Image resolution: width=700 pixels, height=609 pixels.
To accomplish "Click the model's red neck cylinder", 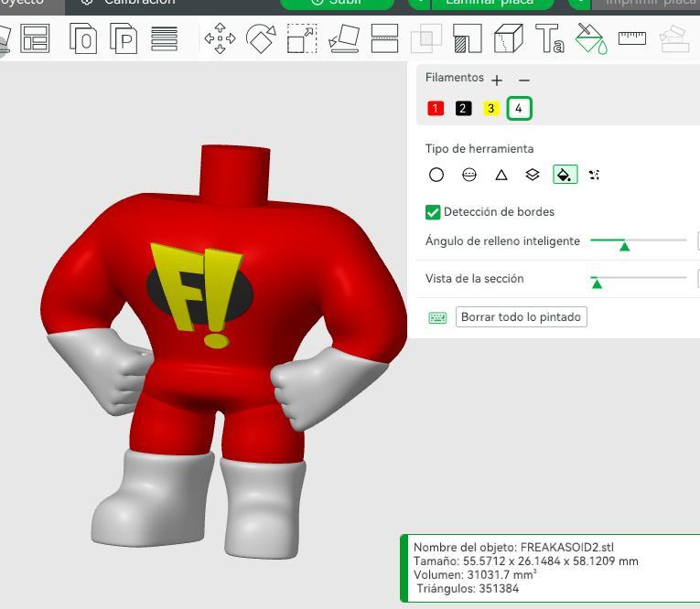I will [x=235, y=174].
